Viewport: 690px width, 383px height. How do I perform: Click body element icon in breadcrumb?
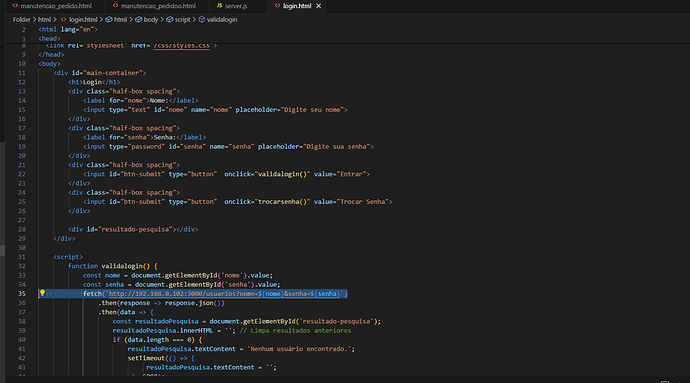click(x=138, y=19)
